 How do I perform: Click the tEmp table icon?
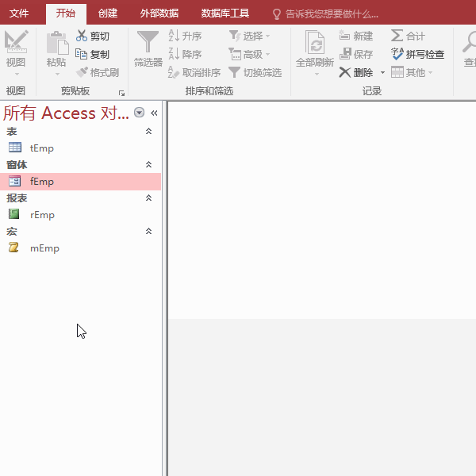pyautogui.click(x=15, y=148)
